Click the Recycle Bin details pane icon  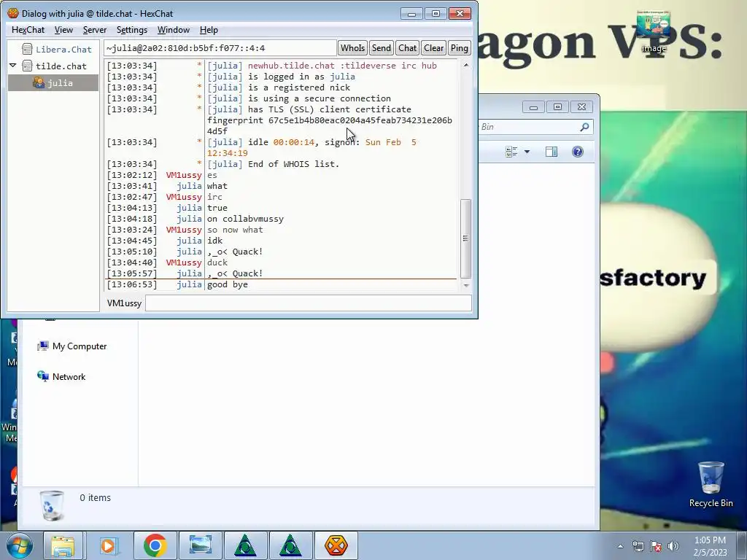tap(51, 505)
